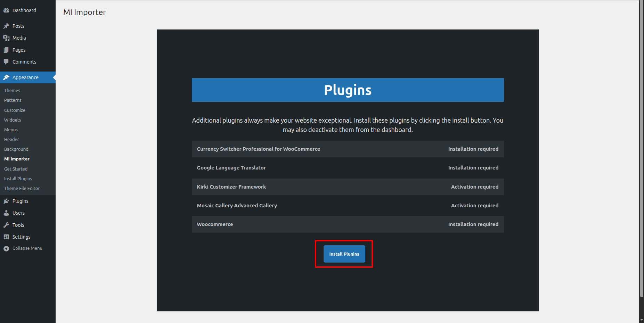
Task: Click the Dashboard gauge icon
Action: click(6, 10)
